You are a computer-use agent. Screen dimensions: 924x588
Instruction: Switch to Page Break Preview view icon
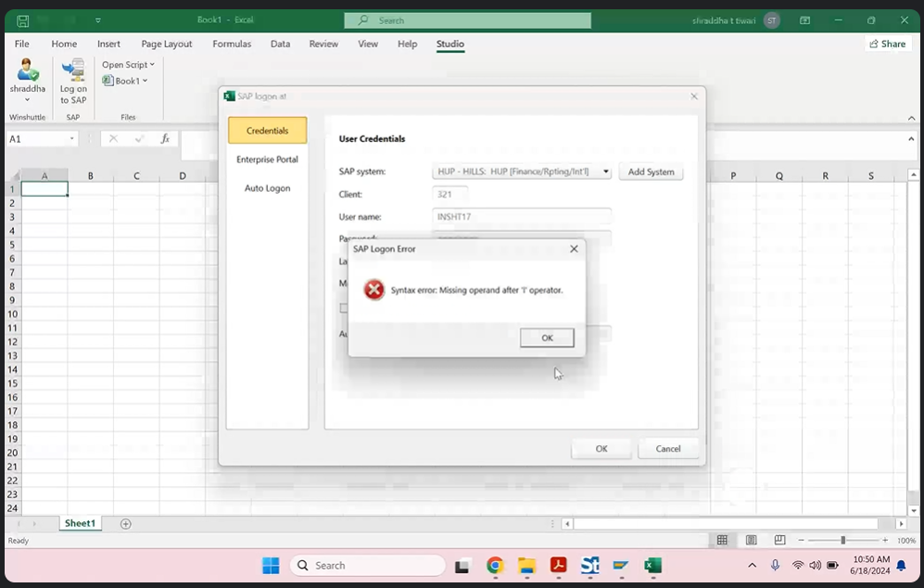point(779,541)
